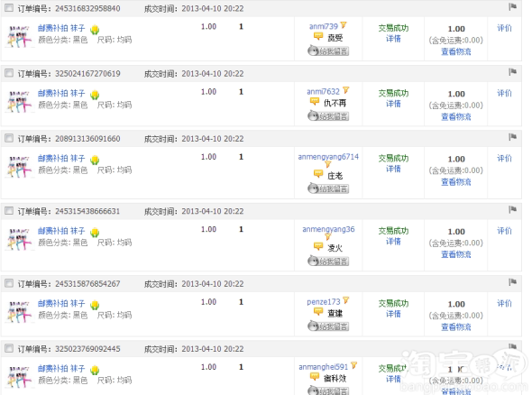532x395 pixels.
Task: Flag order 245316832958840 with the flag icon
Action: tap(512, 7)
